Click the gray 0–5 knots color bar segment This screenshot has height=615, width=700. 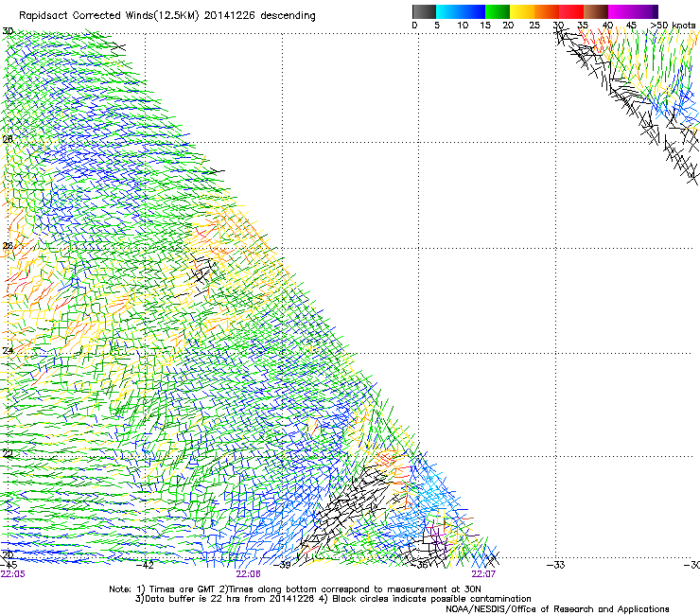[x=424, y=11]
